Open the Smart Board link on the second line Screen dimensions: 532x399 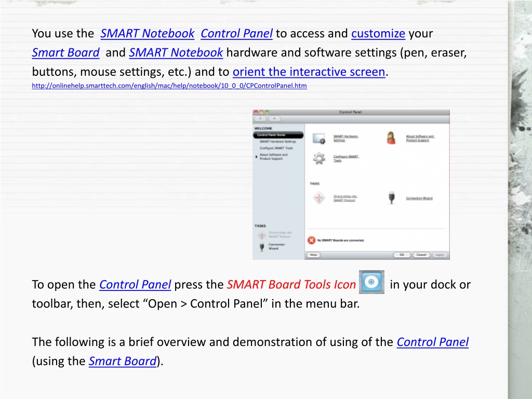click(x=65, y=52)
